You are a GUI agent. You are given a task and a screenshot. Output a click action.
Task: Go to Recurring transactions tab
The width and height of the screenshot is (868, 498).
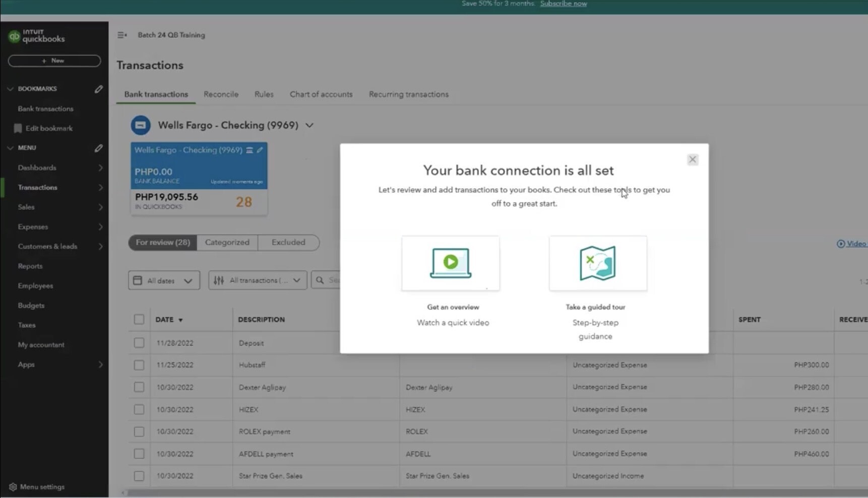click(409, 94)
